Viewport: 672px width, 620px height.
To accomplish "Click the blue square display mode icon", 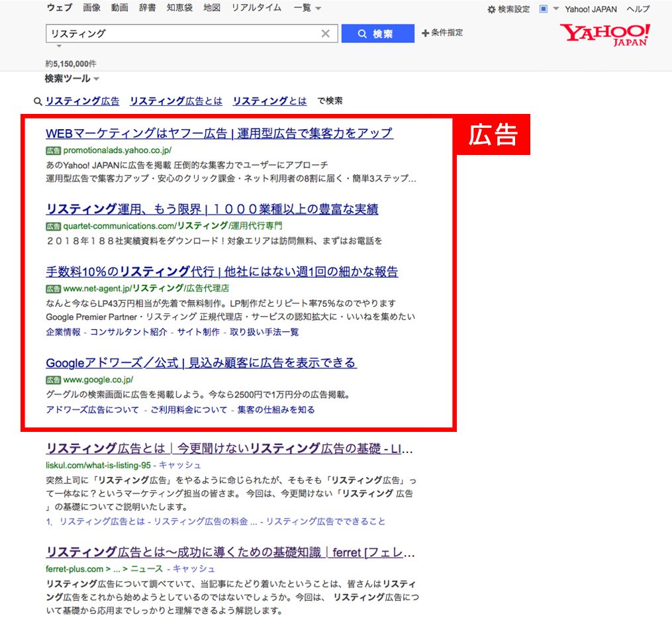I will [543, 9].
